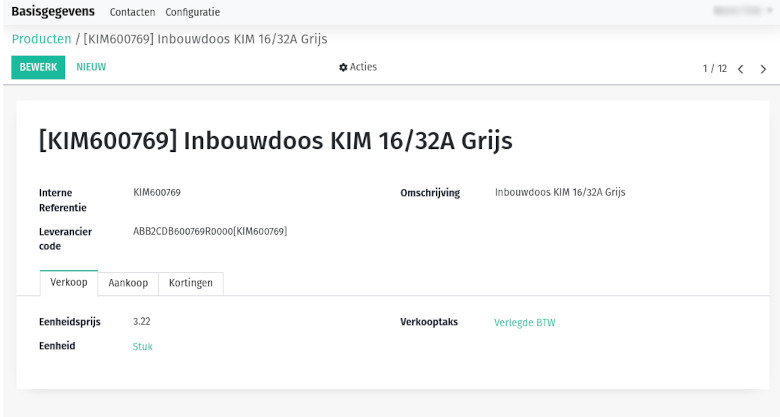Open the Basisgegevens main menu
Screen dimensions: 780x417
click(x=53, y=11)
